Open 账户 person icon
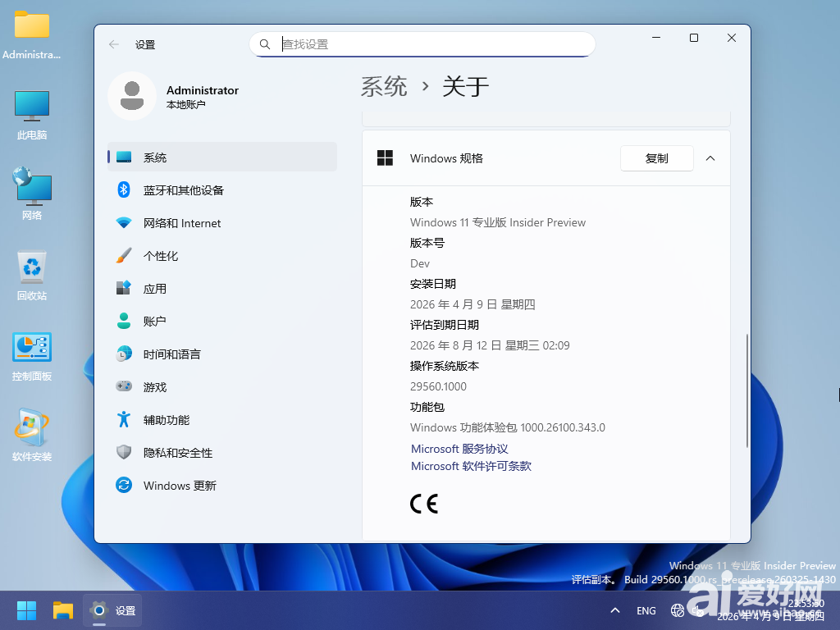The width and height of the screenshot is (840, 630). pos(124,321)
